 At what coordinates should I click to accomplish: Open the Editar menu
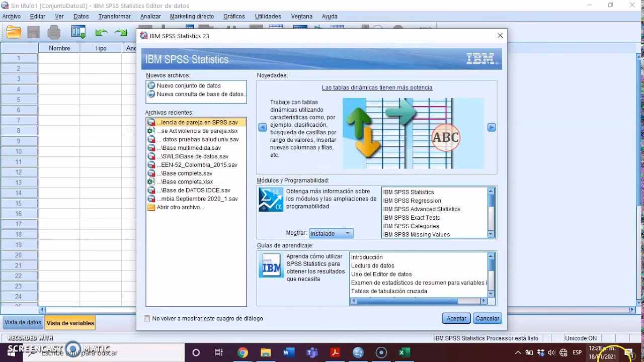(x=38, y=17)
